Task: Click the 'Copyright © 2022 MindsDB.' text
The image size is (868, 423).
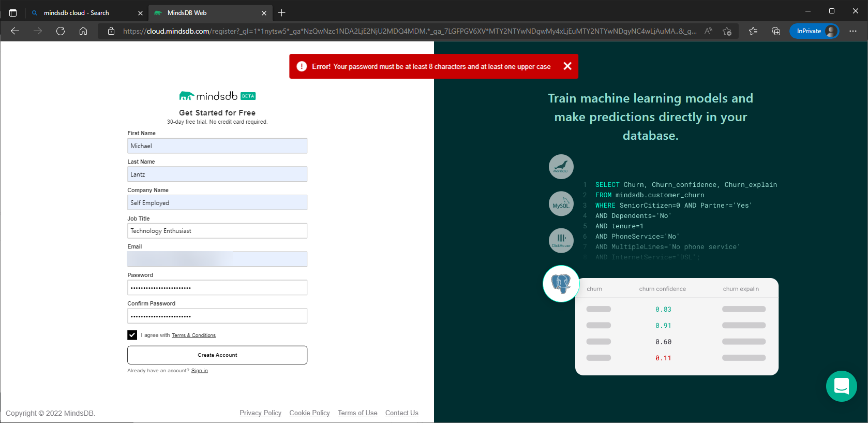Action: [51, 413]
